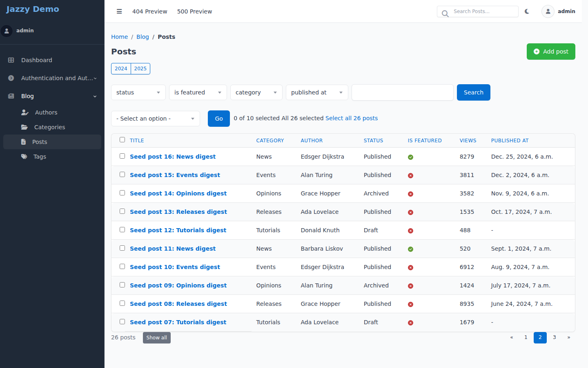The height and width of the screenshot is (368, 588).
Task: Filter posts by the 2025 tab
Action: click(x=140, y=69)
